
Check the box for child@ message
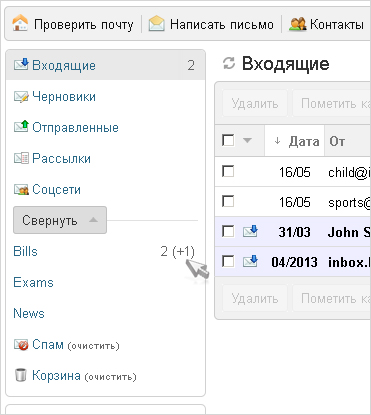point(228,171)
